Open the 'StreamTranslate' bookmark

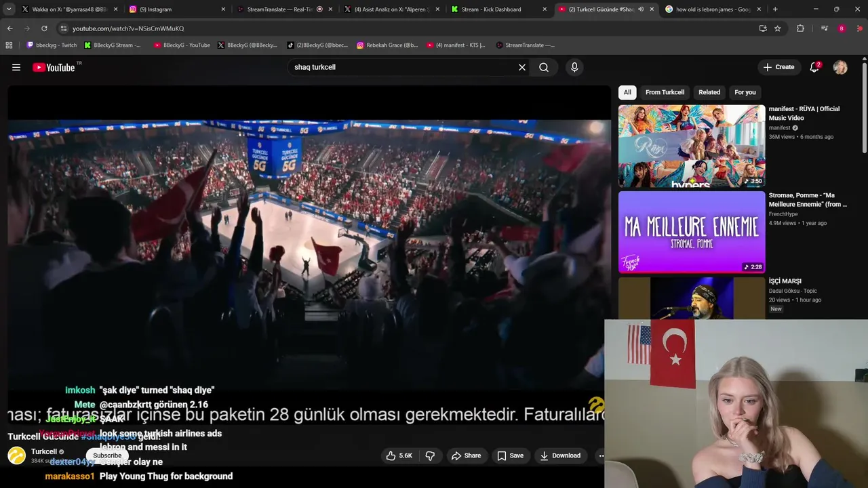tap(525, 45)
